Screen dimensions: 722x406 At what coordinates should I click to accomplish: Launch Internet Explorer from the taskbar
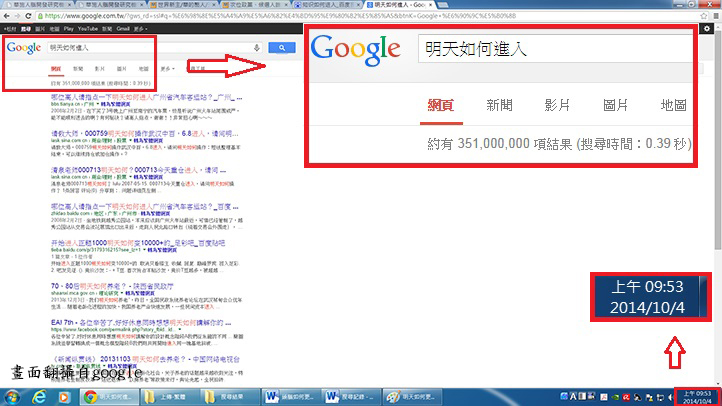tap(39, 397)
